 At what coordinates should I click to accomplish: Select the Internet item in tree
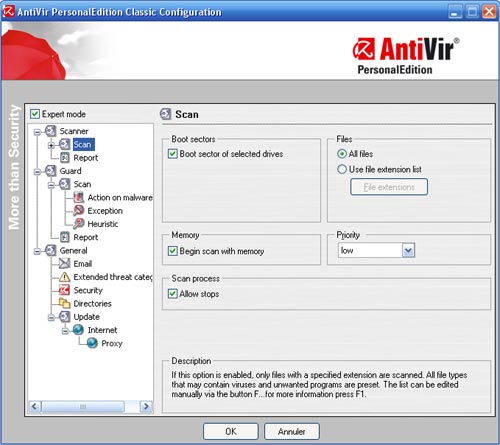coord(102,330)
